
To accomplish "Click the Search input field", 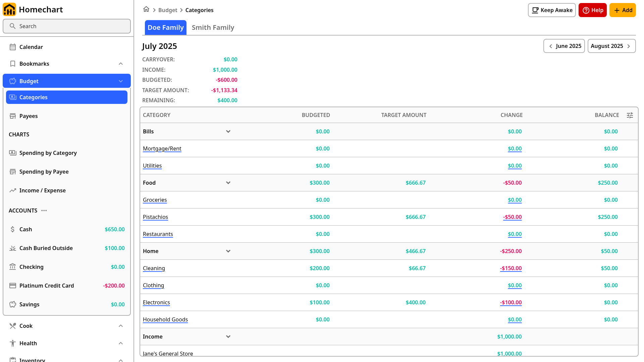I will tap(67, 26).
